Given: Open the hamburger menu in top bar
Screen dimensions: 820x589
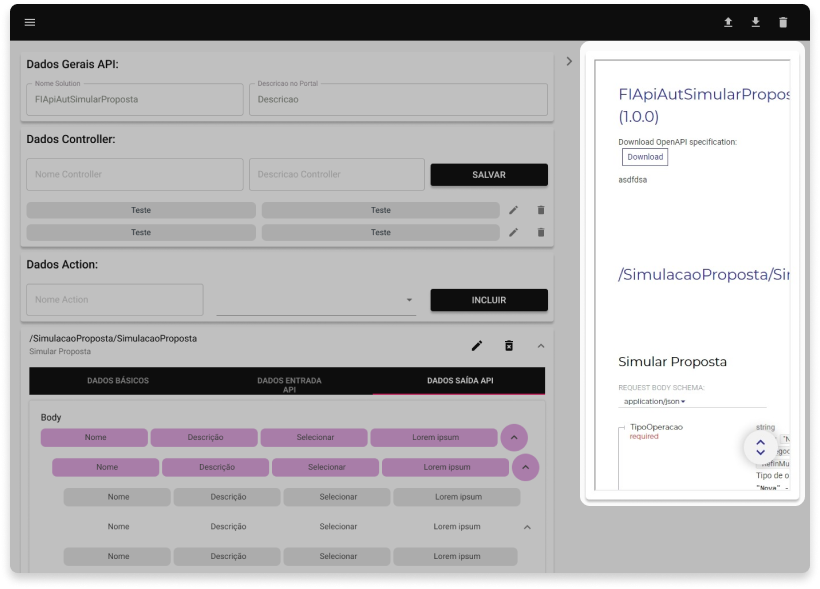Looking at the screenshot, I should pyautogui.click(x=30, y=22).
